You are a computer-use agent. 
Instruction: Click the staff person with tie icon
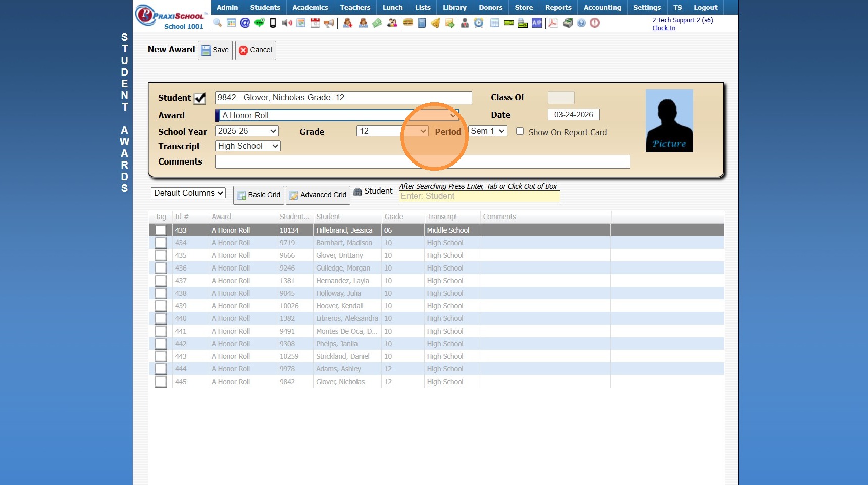coord(465,23)
